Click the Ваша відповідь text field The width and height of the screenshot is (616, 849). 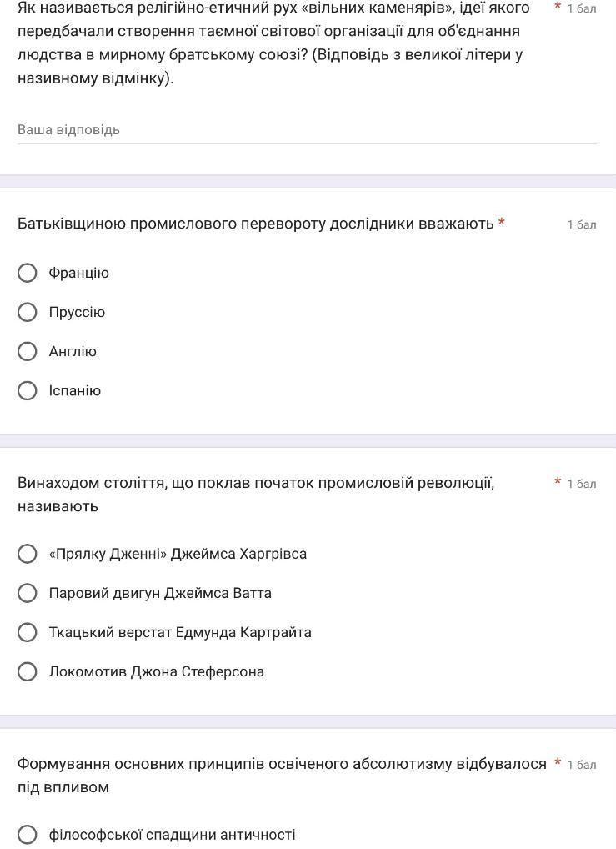click(x=307, y=130)
